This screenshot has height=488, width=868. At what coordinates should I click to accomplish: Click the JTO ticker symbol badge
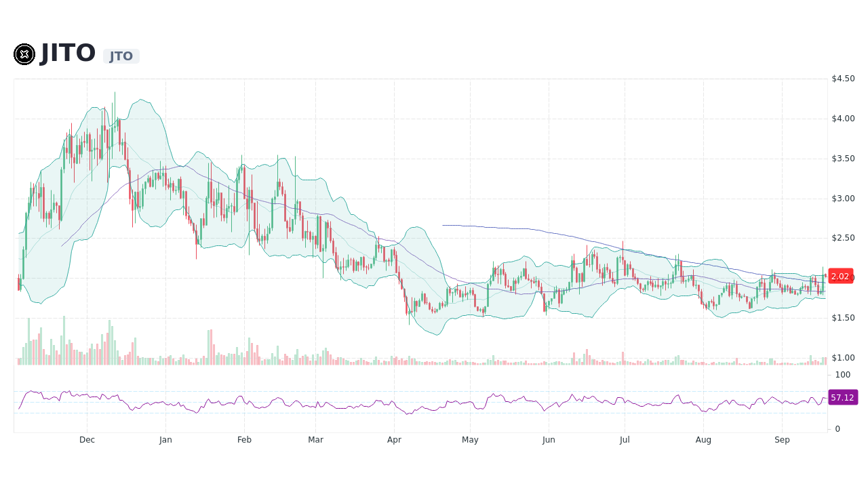[121, 56]
